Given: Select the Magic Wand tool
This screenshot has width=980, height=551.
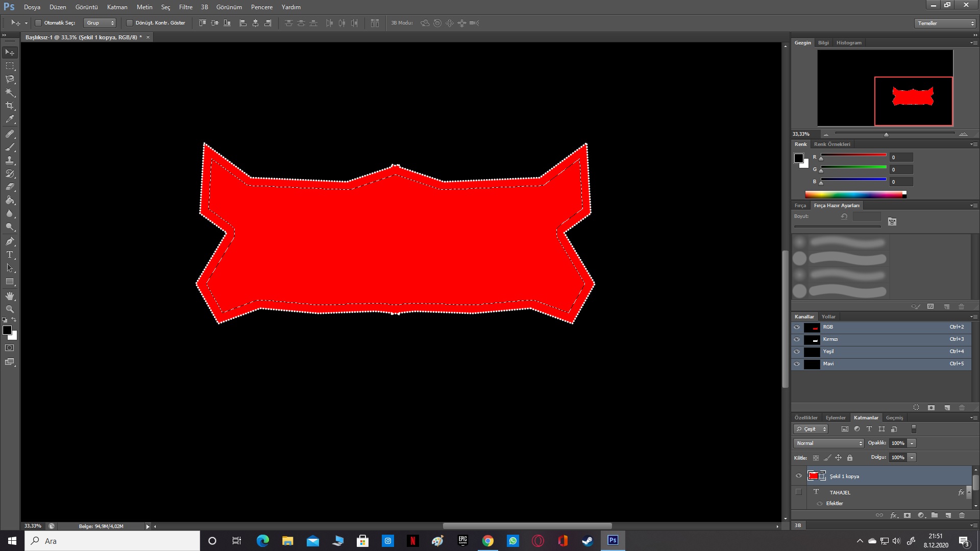Looking at the screenshot, I should (x=10, y=92).
